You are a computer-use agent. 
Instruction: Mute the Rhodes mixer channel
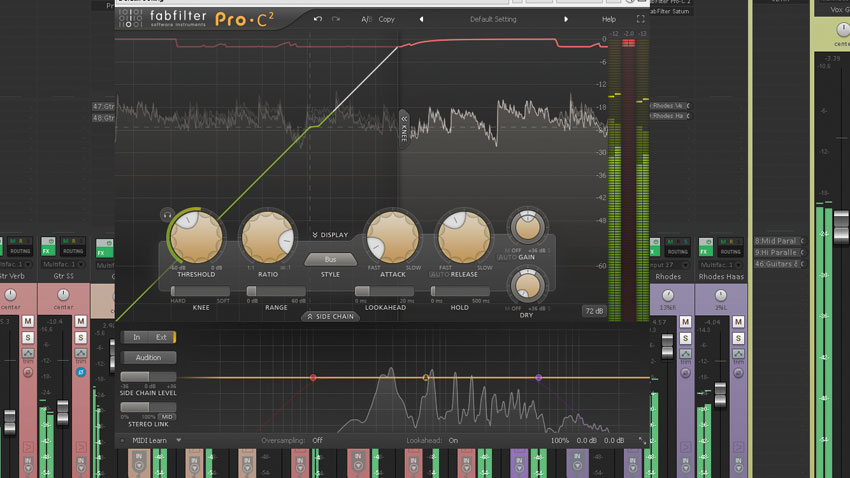[685, 322]
